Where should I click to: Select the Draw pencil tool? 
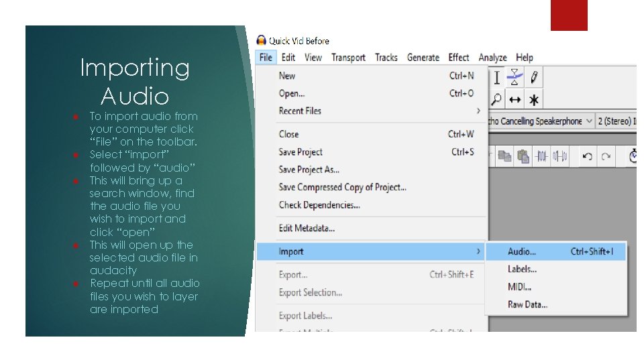point(534,77)
